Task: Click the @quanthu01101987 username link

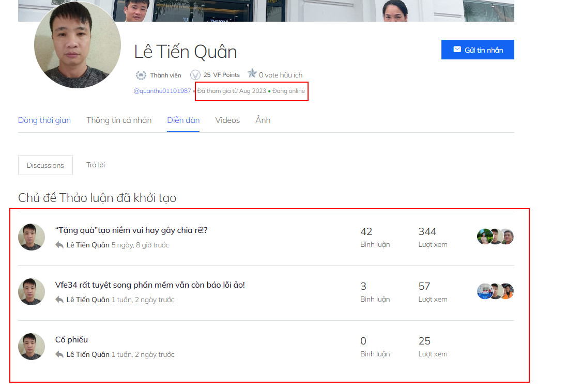Action: pos(162,91)
